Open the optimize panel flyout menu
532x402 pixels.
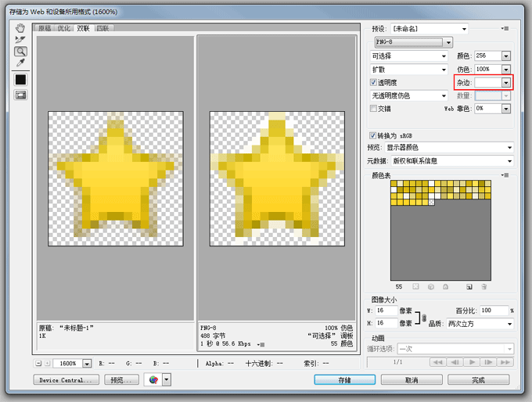click(505, 28)
